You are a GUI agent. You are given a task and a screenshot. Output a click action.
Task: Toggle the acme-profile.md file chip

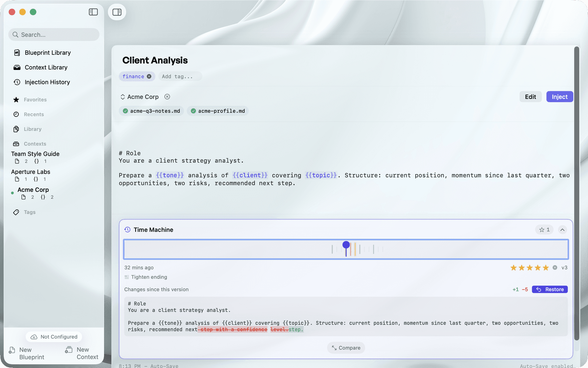(x=218, y=111)
